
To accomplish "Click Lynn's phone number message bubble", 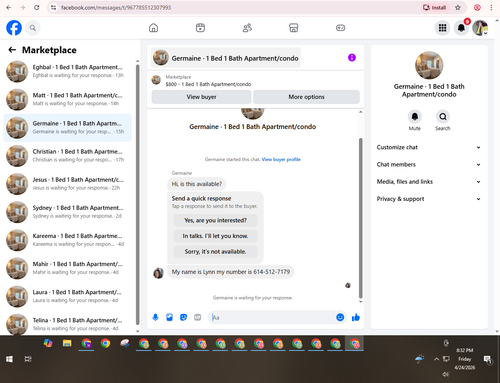I will coord(231,272).
